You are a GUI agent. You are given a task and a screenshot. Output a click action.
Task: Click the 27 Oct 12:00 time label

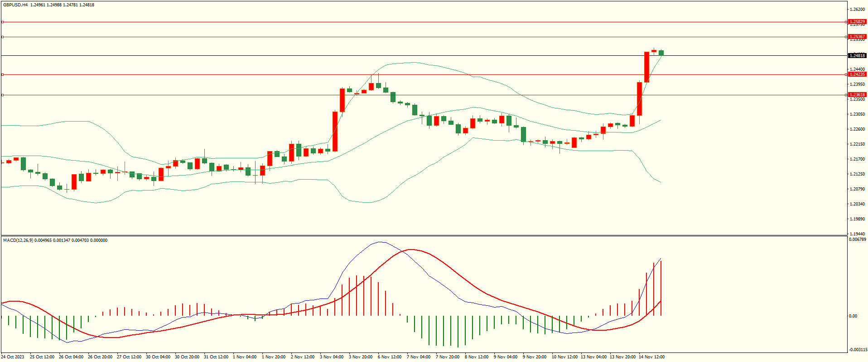(x=129, y=357)
